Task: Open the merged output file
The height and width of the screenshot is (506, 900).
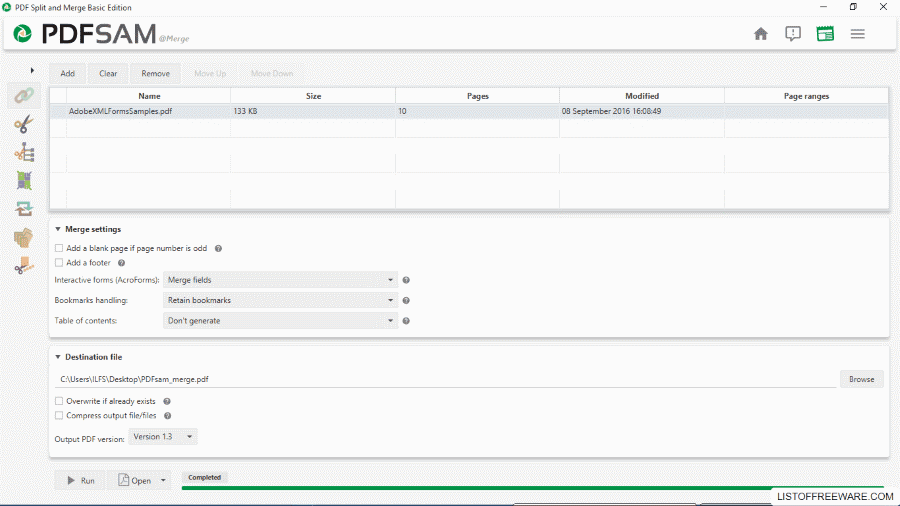Action: point(135,480)
